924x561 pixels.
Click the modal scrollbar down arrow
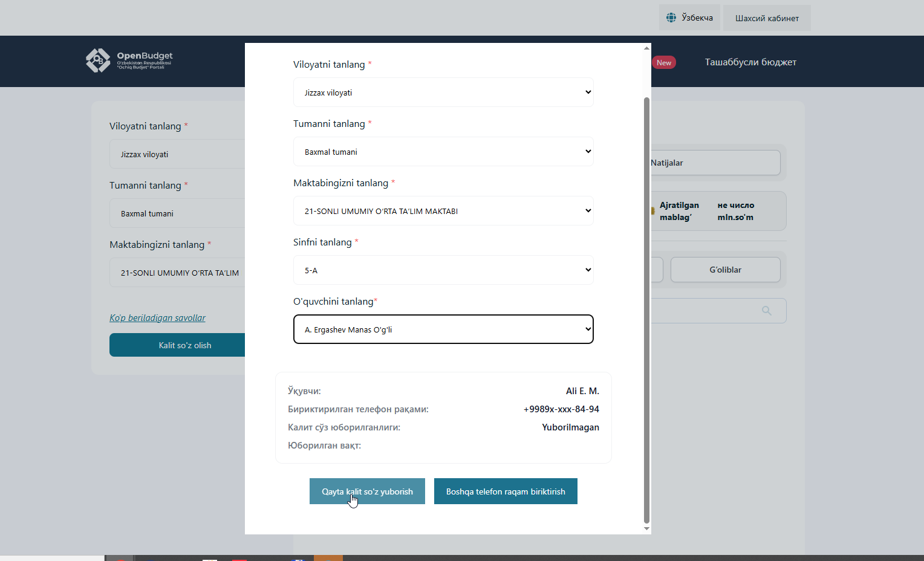click(x=646, y=528)
